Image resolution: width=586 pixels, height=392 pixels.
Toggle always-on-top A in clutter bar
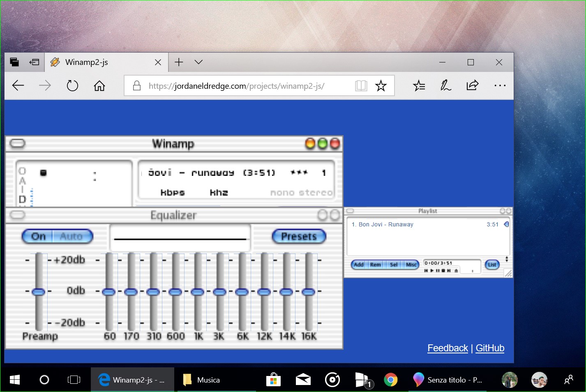click(22, 180)
